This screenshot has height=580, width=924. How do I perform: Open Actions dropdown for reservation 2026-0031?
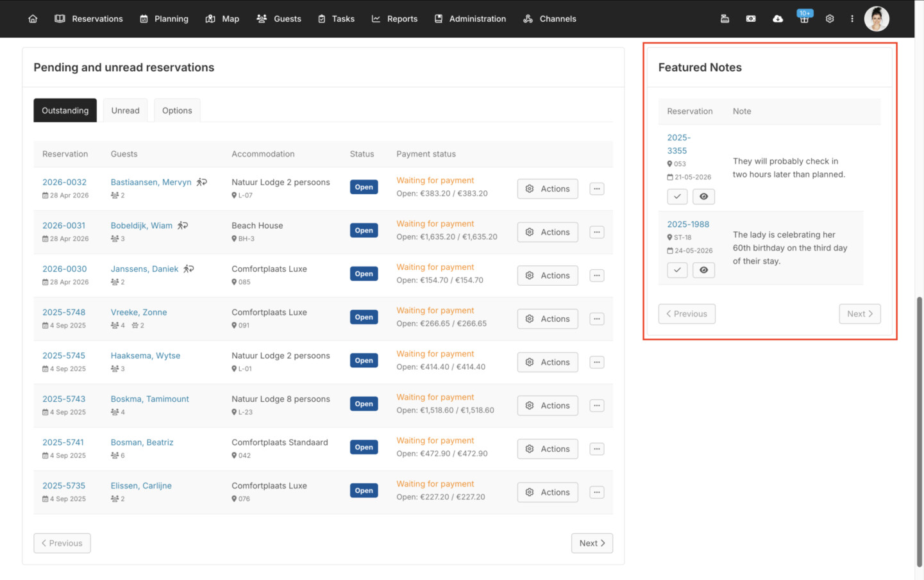548,232
